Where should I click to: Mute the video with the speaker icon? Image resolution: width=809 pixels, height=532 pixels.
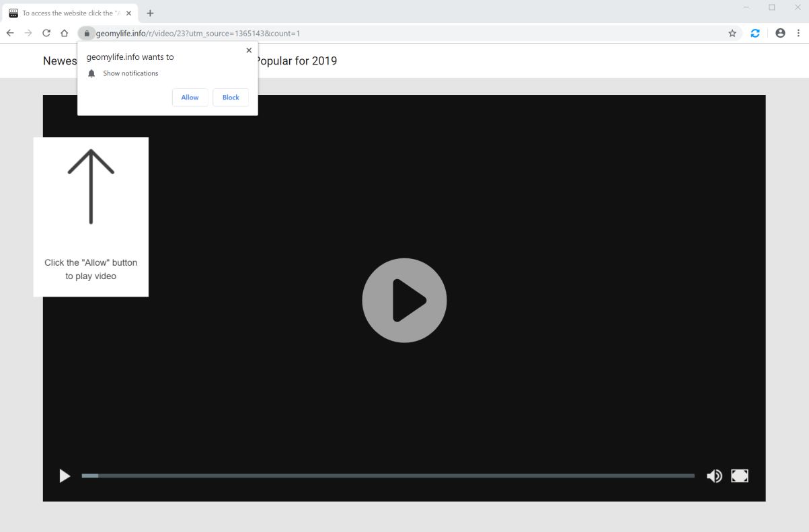(714, 476)
